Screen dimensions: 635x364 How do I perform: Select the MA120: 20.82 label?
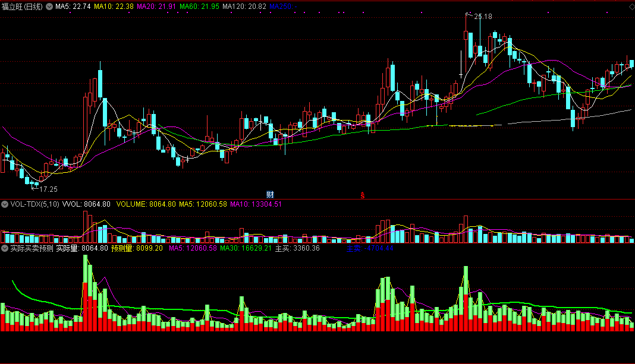coord(244,7)
